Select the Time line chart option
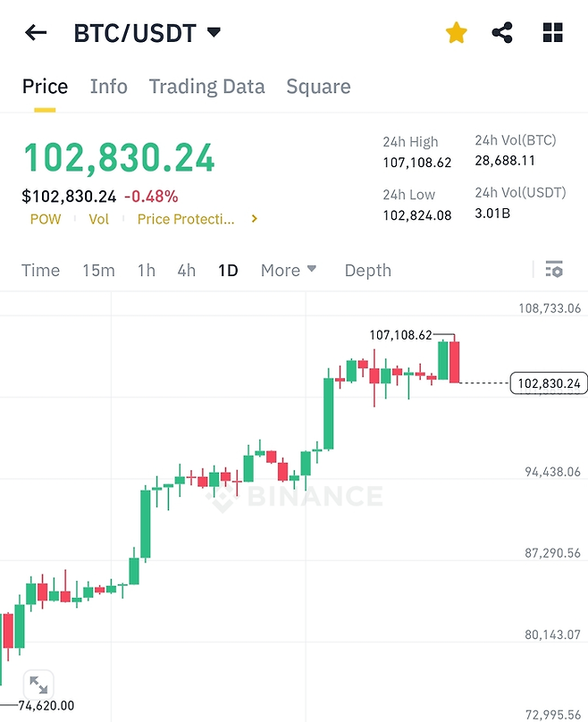 pos(40,270)
